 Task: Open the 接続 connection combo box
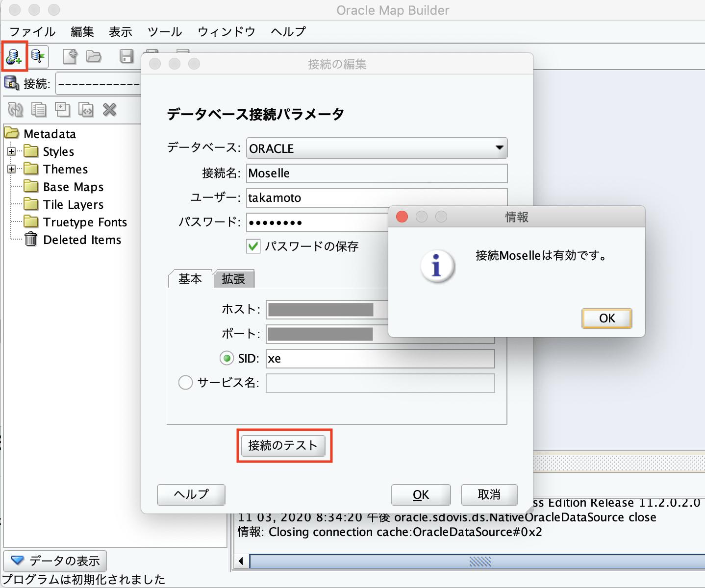[x=99, y=84]
